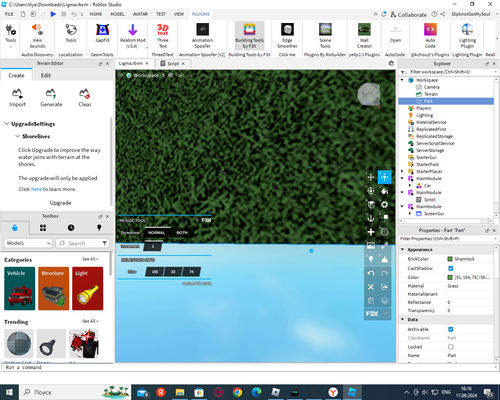The height and width of the screenshot is (400, 500).
Task: Select the F3X Move tool
Action: pos(371,177)
